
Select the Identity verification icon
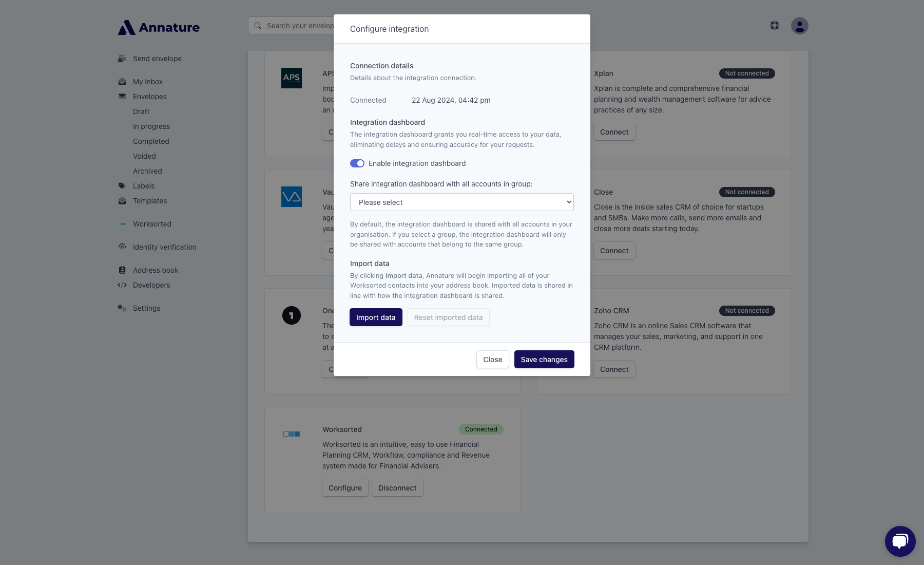pos(122,247)
